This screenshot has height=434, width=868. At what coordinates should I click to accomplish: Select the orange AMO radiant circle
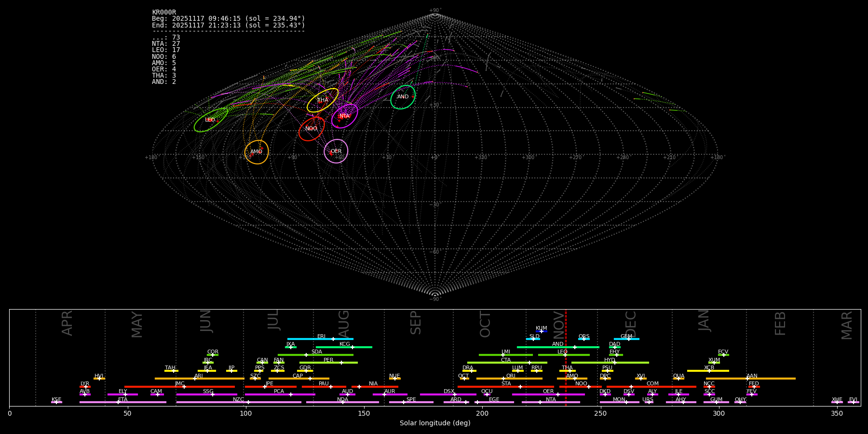257,152
